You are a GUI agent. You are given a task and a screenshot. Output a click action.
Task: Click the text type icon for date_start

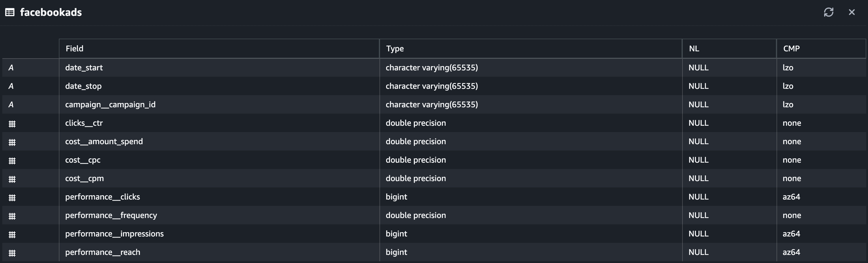click(x=11, y=68)
